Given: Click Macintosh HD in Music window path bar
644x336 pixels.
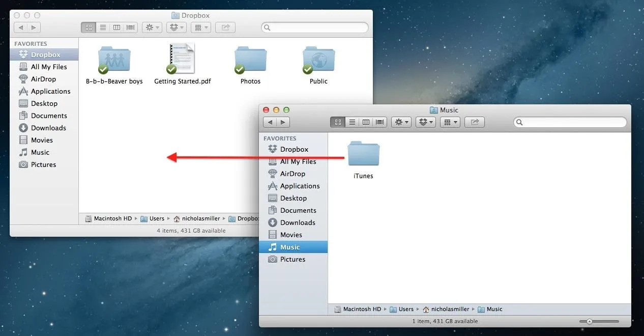Looking at the screenshot, I should 357,309.
